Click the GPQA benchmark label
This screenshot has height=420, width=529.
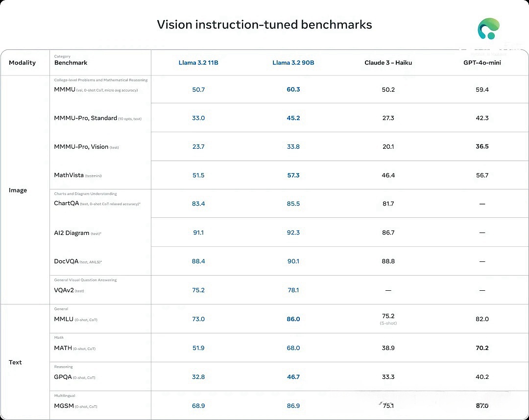(x=63, y=377)
